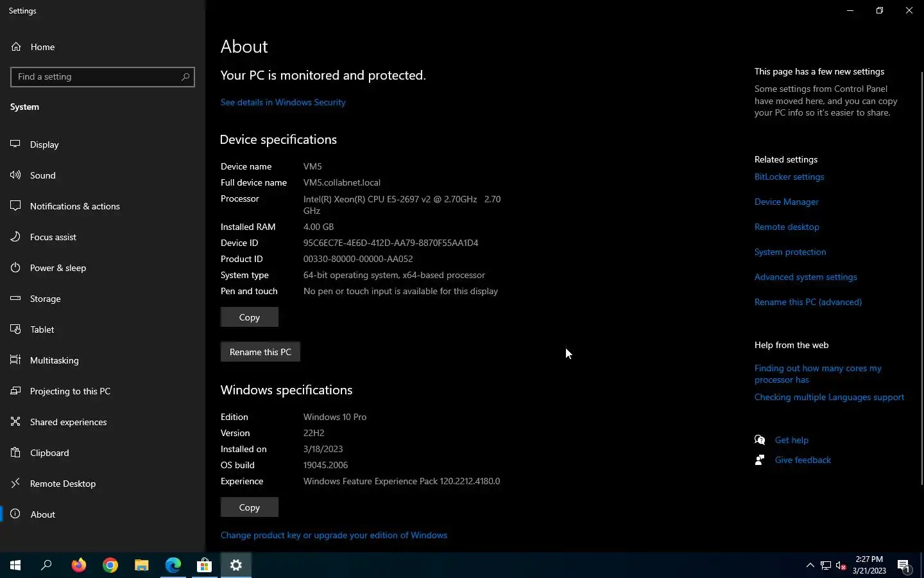This screenshot has width=924, height=578.
Task: Select Remote Desktop in the System menu
Action: [x=103, y=484]
